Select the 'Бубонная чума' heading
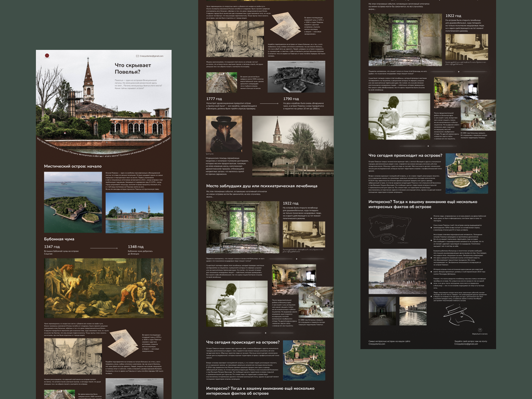Viewport: 532px width, 399px height. [59, 239]
